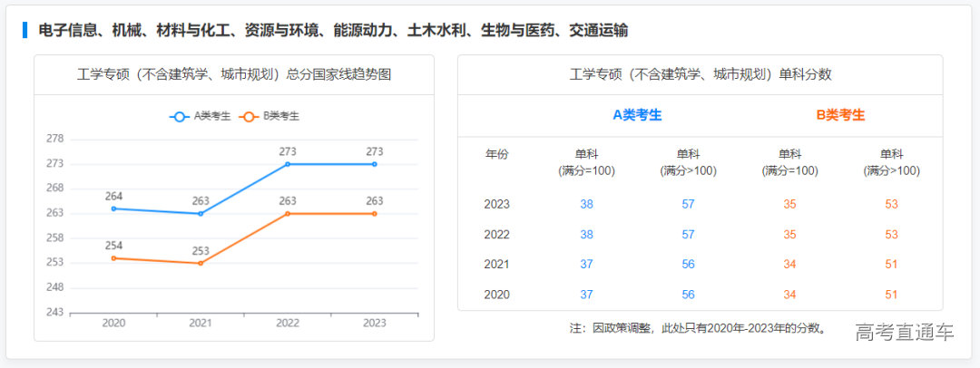Screen dimensions: 980x368
Task: Select the orange 2023 data point (263)
Action: point(375,214)
